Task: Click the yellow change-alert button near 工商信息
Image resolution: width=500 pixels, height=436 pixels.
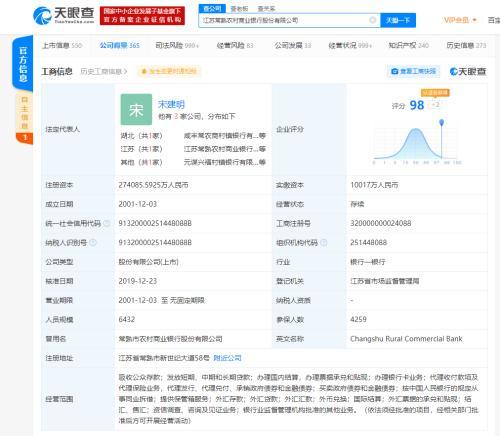Action: coord(169,71)
